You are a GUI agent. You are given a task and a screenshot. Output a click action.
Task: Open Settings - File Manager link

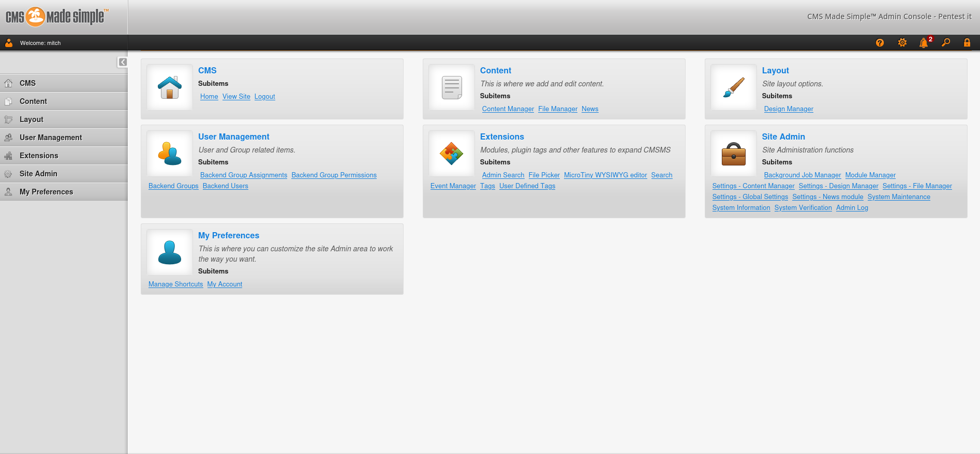[917, 186]
